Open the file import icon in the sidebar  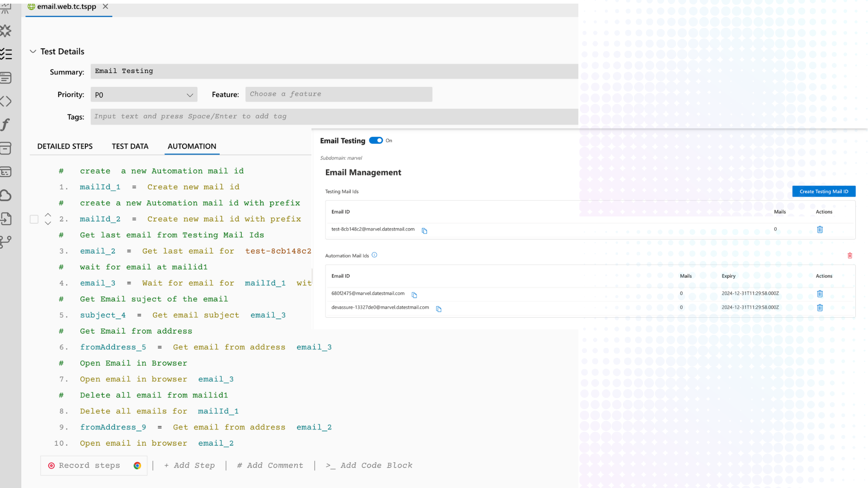coord(6,219)
